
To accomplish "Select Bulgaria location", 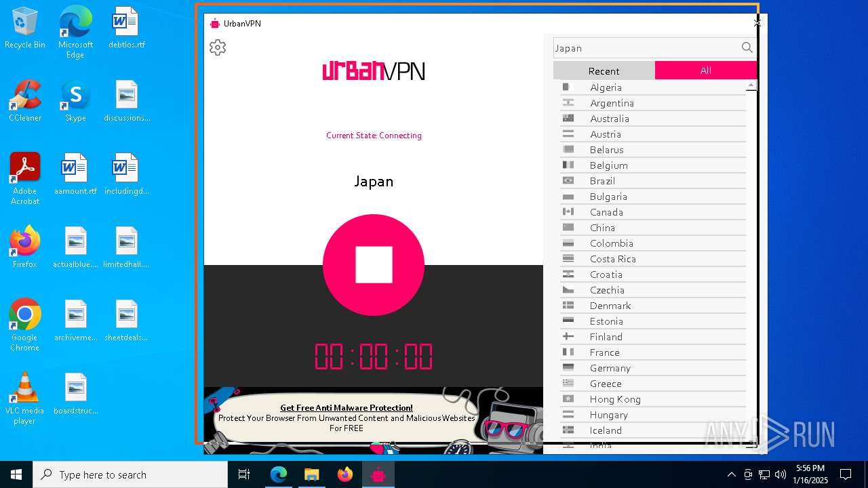I will (653, 197).
